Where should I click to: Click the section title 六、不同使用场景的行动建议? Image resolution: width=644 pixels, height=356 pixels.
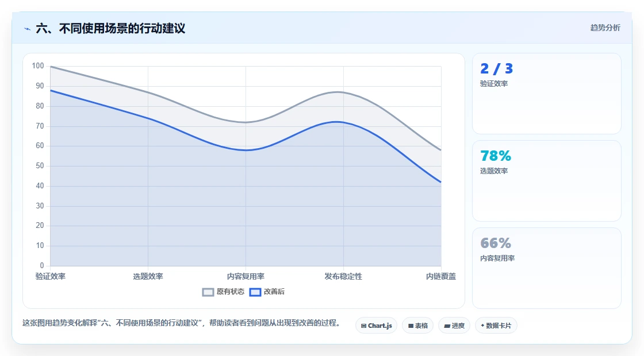point(110,29)
